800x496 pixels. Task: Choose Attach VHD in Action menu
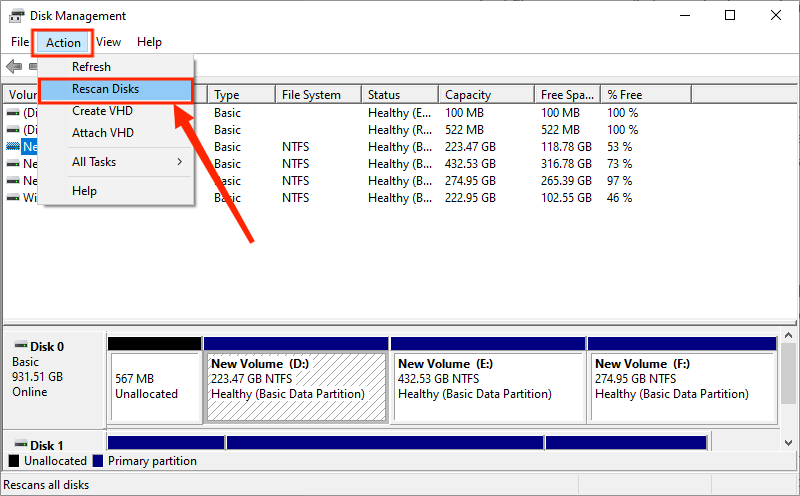point(102,133)
